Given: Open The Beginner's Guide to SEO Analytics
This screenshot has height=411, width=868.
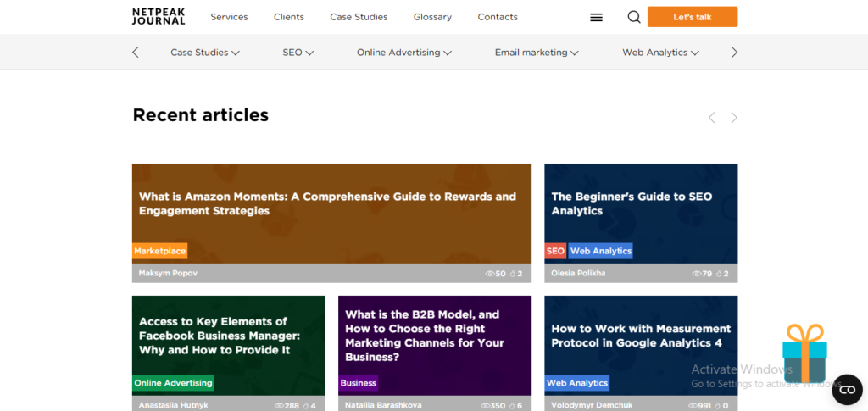Looking at the screenshot, I should [x=632, y=203].
